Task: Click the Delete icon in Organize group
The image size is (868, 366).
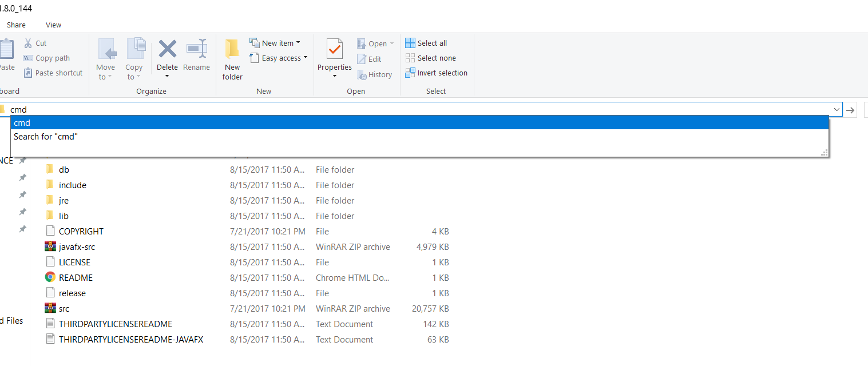Action: [167, 50]
